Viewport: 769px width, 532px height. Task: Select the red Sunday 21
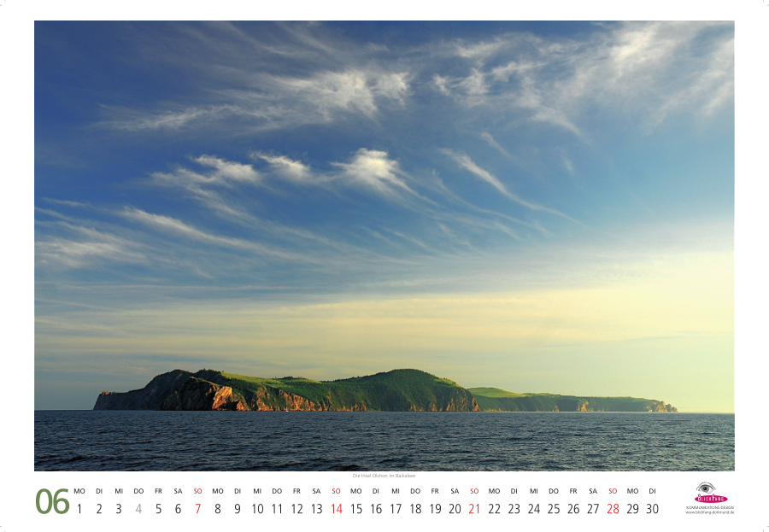(x=474, y=509)
